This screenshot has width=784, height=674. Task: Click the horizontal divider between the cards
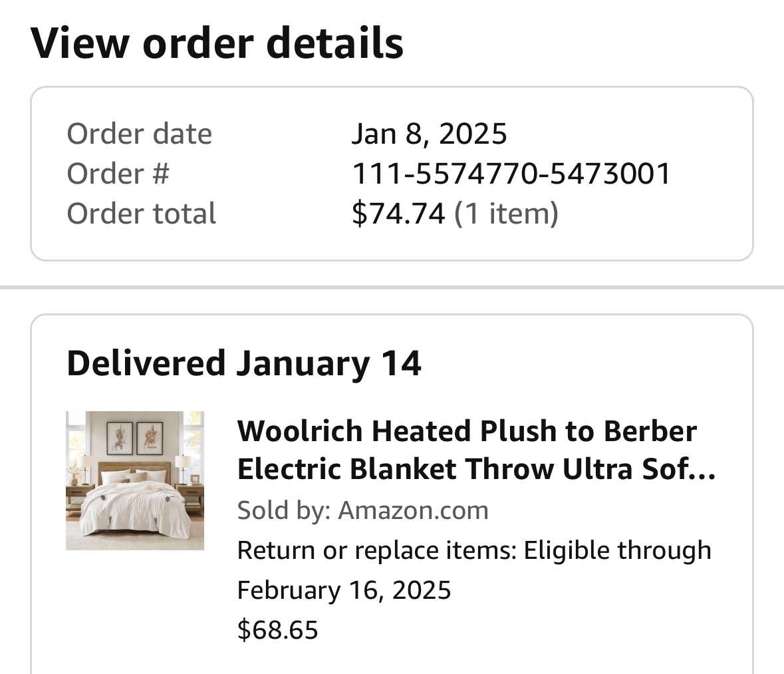click(x=392, y=287)
